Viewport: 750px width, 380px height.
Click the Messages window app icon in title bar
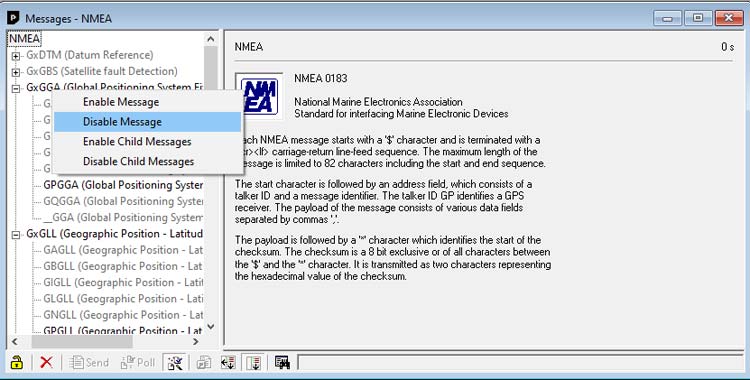(13, 18)
